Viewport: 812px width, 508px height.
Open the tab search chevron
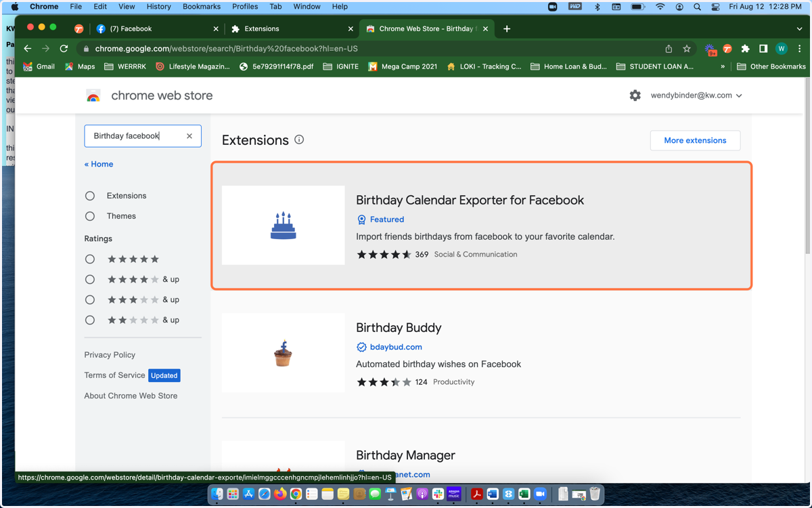[x=799, y=29]
